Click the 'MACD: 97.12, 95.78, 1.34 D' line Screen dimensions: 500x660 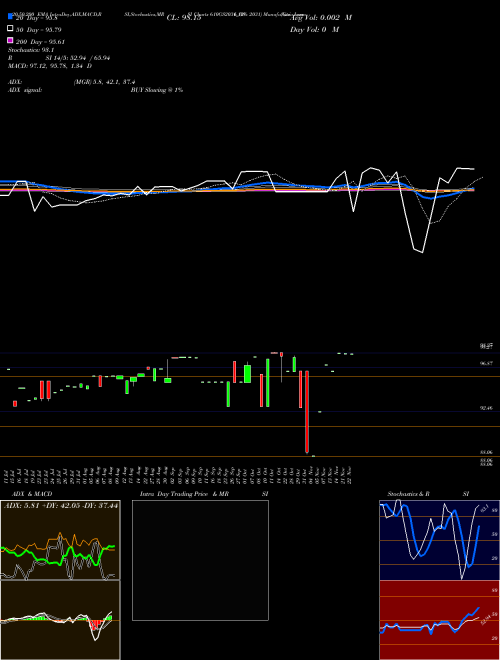coord(50,66)
